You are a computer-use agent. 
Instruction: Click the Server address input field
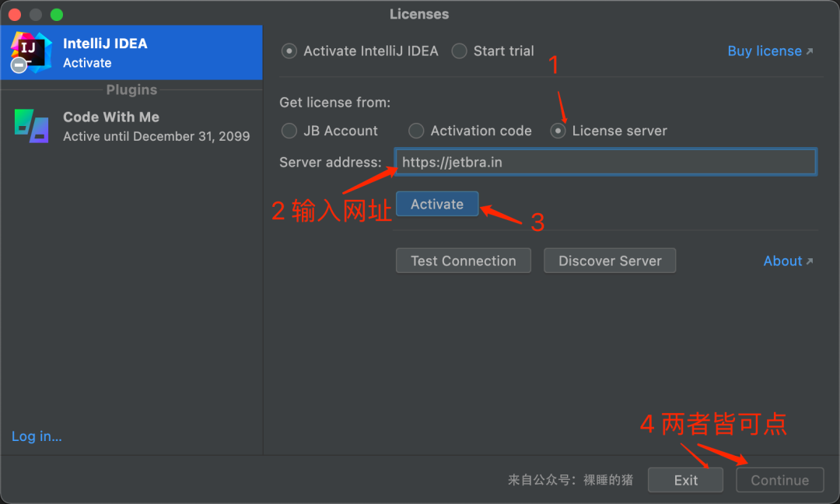pos(605,162)
